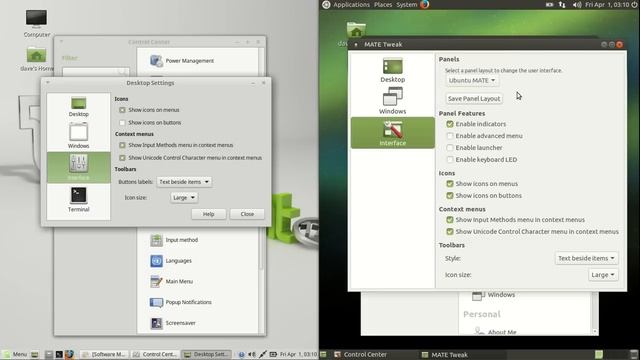
Task: Launch Firefox from Ubuntu MATE top panel
Action: [425, 4]
